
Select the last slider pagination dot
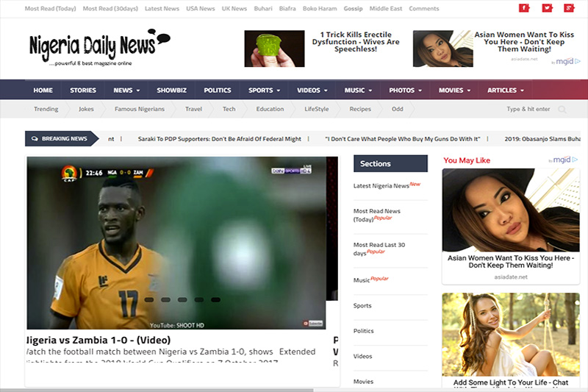[x=215, y=299]
